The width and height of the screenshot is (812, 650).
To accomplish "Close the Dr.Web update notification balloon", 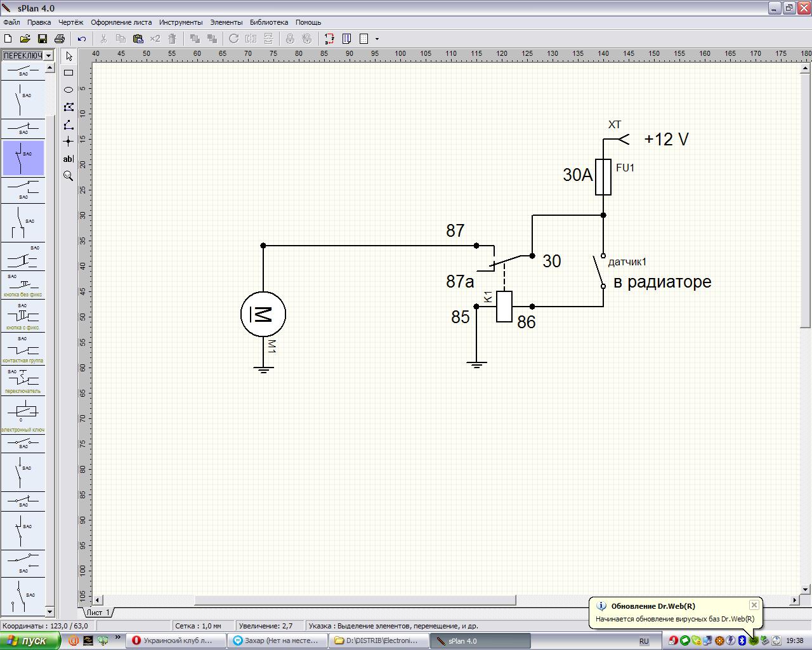I will tap(754, 605).
